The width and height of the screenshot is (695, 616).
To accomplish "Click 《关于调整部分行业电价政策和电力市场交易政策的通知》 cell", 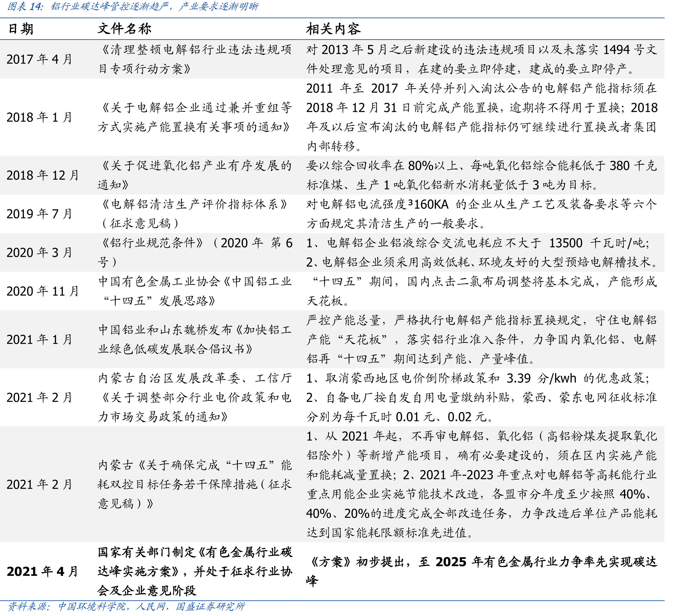I will click(x=195, y=397).
